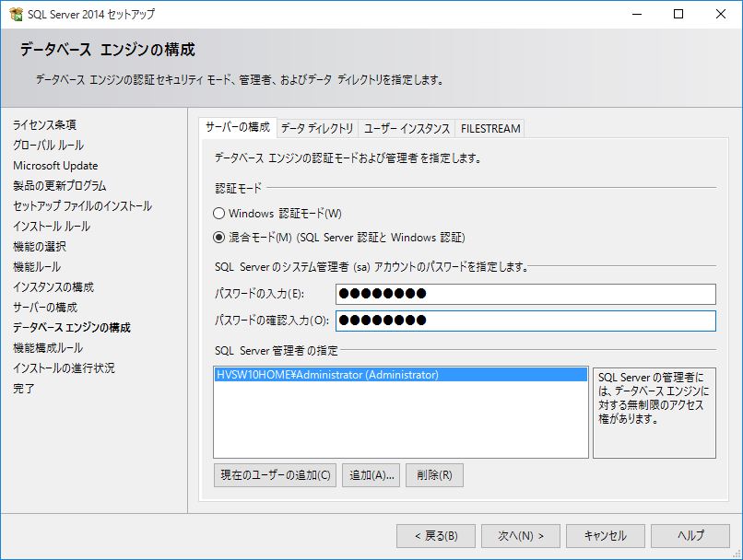Select 混合モード(M) radio button

[x=218, y=237]
